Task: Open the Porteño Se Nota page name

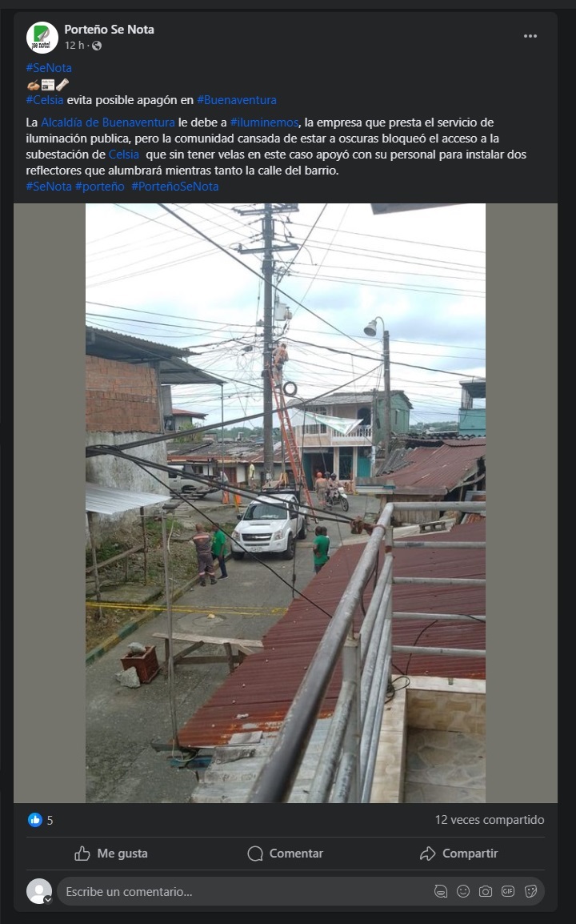Action: click(109, 29)
